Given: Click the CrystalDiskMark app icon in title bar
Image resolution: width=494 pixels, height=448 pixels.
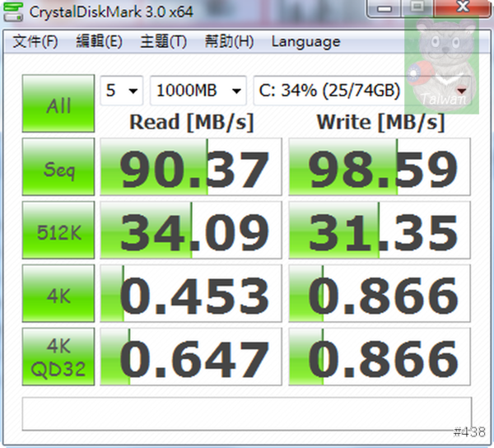Looking at the screenshot, I should click(13, 12).
